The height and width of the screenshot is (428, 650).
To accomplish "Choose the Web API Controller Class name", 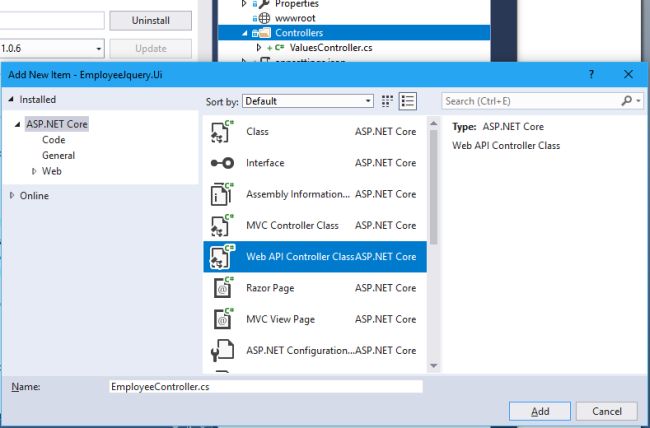I will click(300, 257).
